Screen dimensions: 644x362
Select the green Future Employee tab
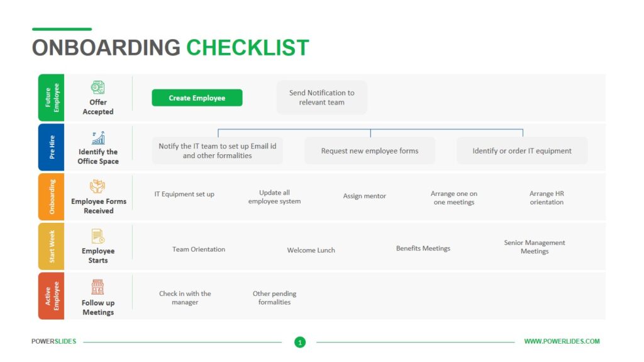[x=52, y=98]
